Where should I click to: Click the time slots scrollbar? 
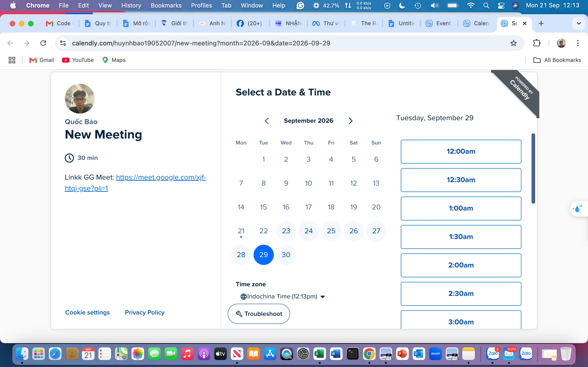tap(533, 168)
